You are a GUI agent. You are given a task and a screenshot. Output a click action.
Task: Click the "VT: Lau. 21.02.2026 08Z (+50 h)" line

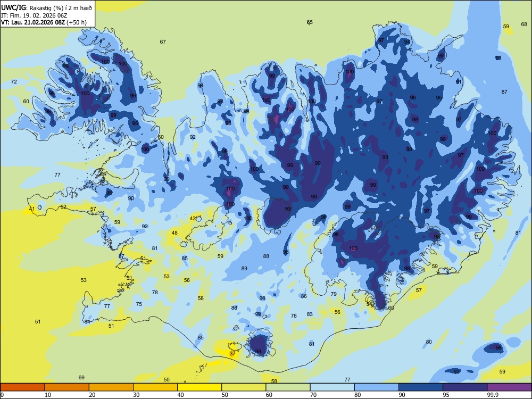(44, 23)
